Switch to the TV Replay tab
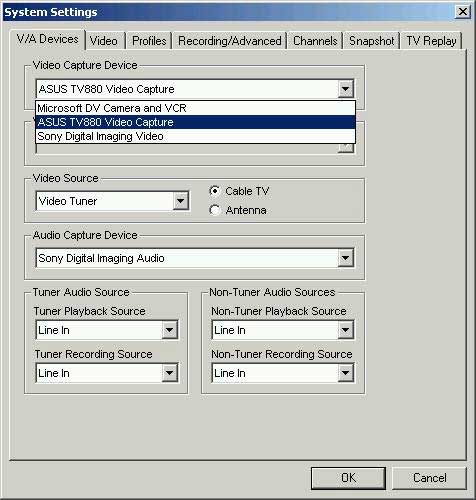 (x=431, y=41)
